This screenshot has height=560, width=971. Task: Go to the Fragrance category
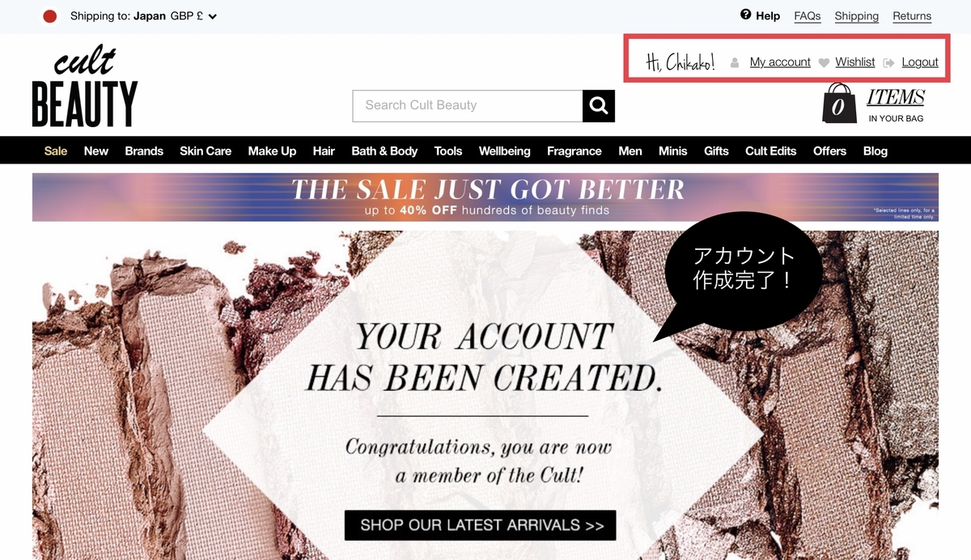coord(575,151)
